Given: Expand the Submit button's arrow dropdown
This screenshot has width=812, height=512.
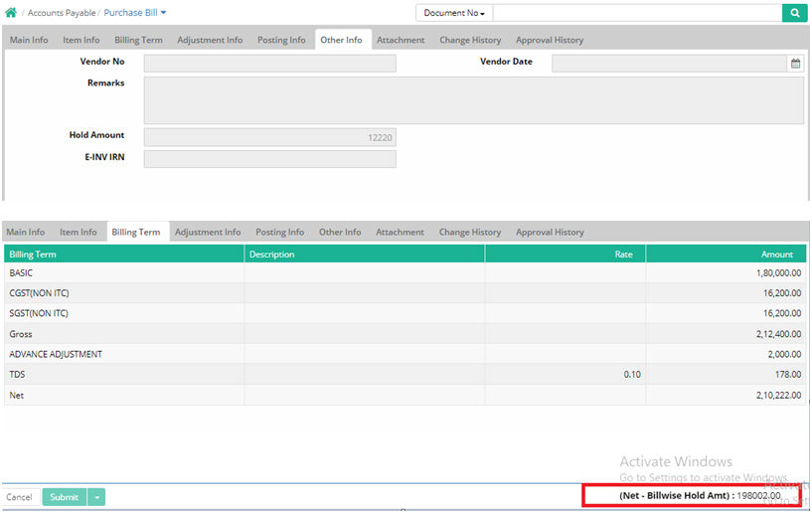Looking at the screenshot, I should (96, 497).
